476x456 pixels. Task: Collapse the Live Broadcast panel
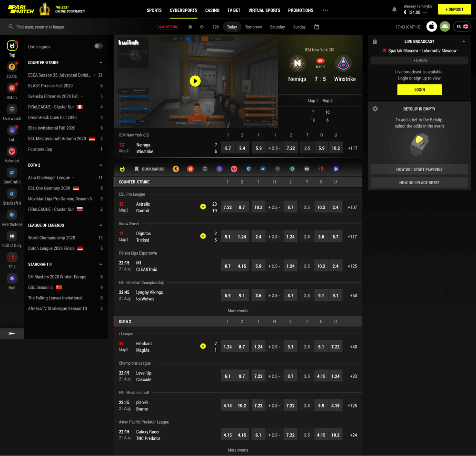pos(464,41)
